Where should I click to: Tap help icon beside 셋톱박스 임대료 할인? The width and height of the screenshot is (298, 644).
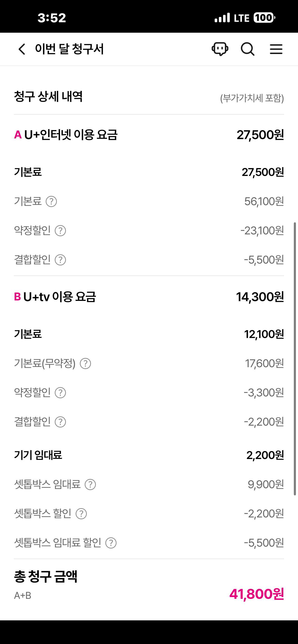(111, 543)
